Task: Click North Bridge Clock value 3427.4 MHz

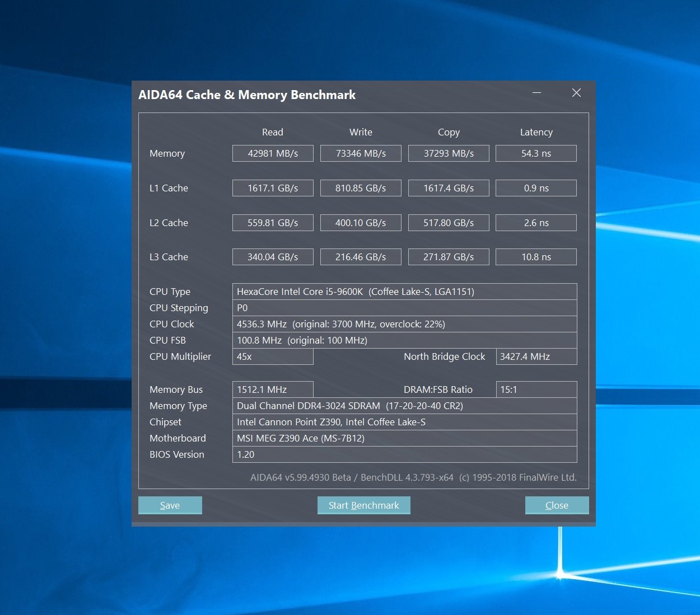Action: (536, 356)
